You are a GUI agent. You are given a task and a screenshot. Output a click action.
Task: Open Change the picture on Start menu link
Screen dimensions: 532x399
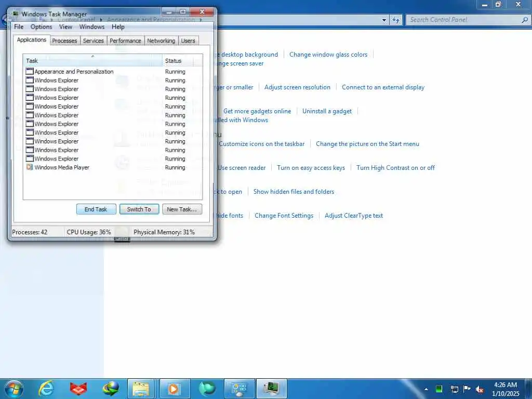pos(367,144)
